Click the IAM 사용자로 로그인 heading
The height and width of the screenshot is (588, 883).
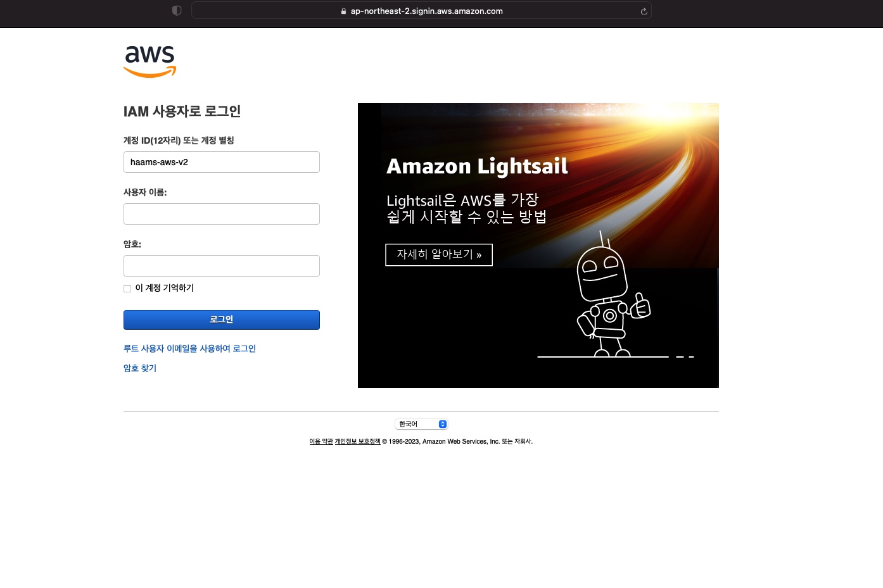pos(182,111)
